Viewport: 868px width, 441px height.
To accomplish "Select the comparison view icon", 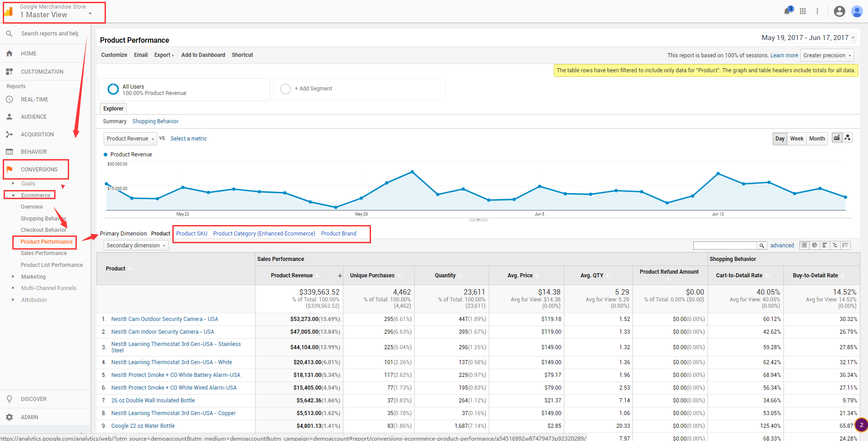I will pos(835,246).
